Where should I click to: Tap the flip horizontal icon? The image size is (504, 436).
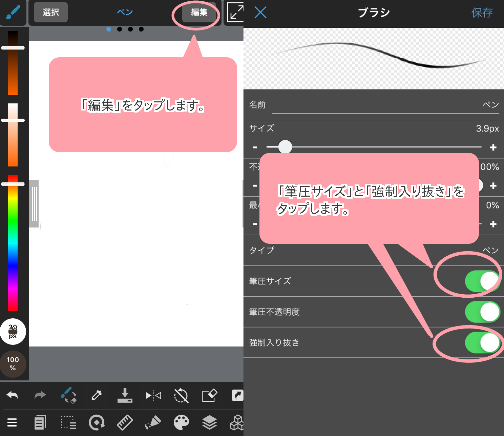[x=153, y=395]
